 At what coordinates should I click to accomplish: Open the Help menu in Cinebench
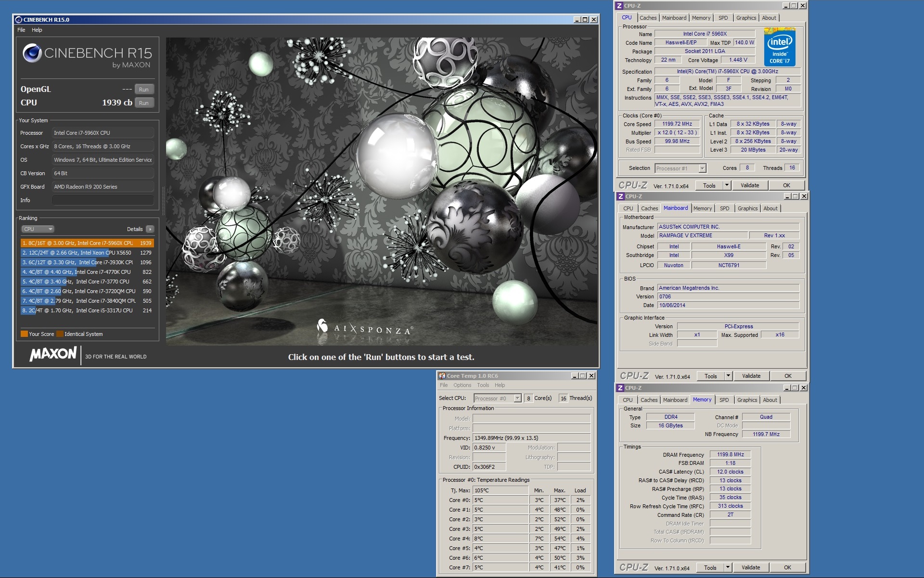pyautogui.click(x=37, y=30)
